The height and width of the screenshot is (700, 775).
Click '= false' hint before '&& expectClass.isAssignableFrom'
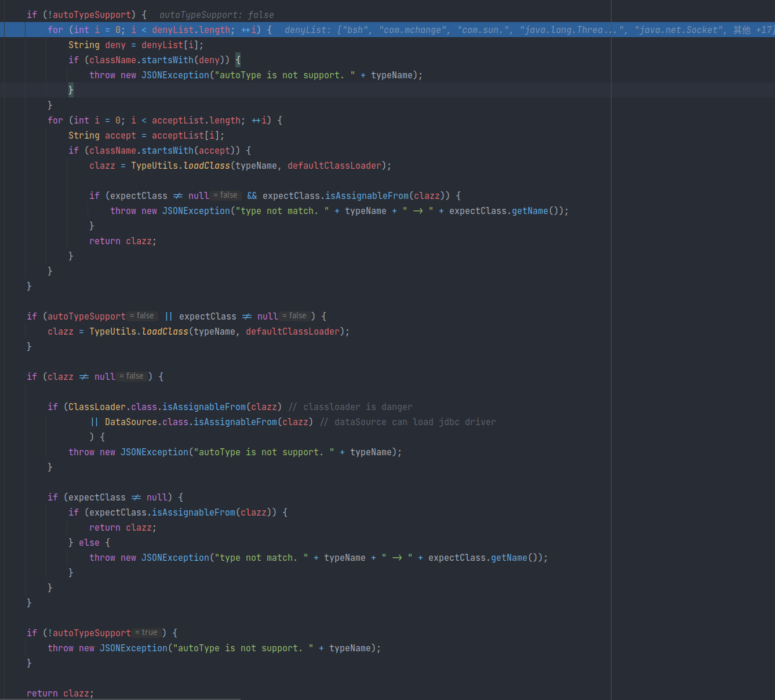(226, 195)
